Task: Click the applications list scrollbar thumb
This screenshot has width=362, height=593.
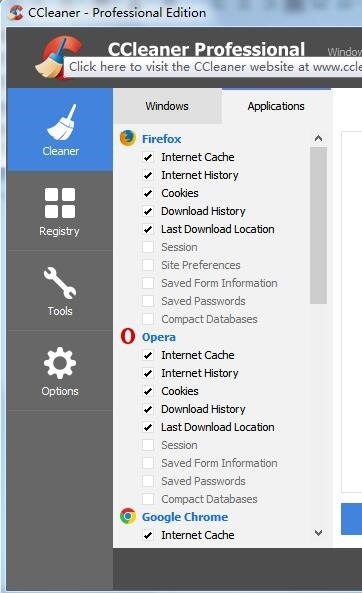Action: click(318, 225)
